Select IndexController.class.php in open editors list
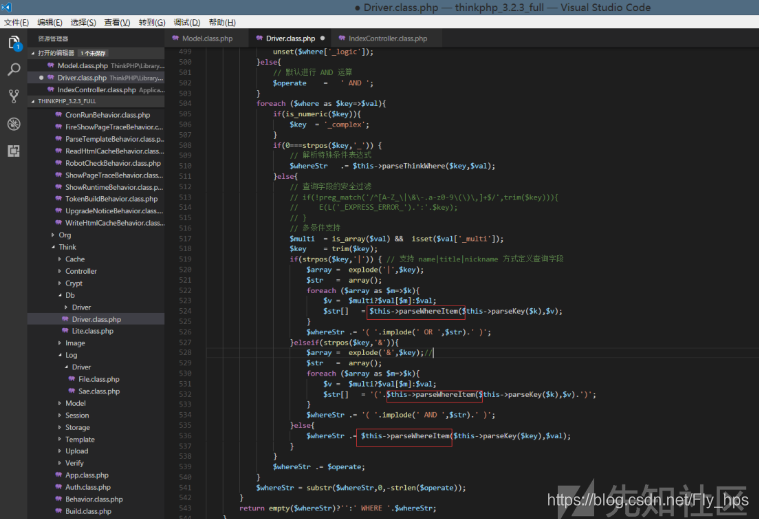Image resolution: width=759 pixels, height=519 pixels. coord(96,90)
